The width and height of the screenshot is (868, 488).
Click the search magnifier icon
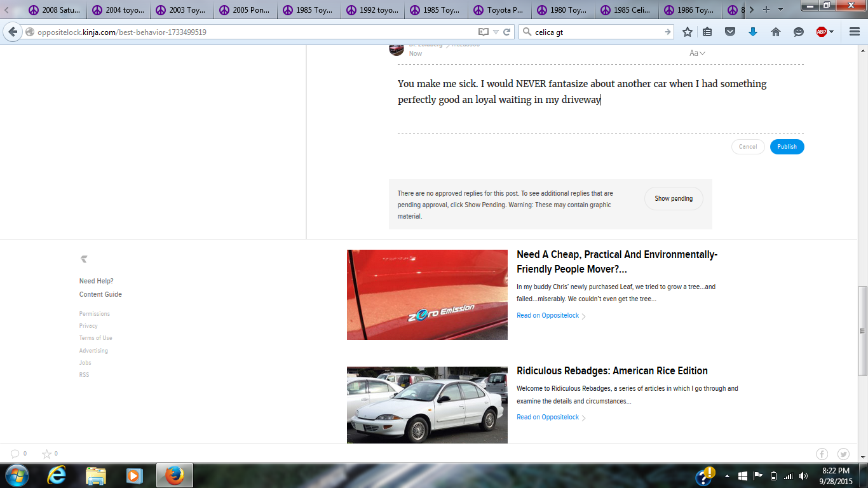click(x=527, y=32)
